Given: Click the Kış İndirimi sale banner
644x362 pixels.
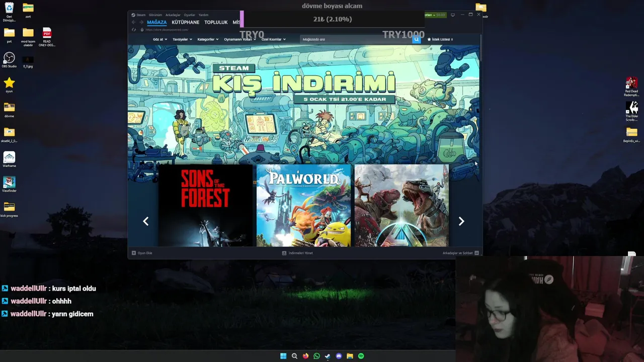Looking at the screenshot, I should pos(303,104).
